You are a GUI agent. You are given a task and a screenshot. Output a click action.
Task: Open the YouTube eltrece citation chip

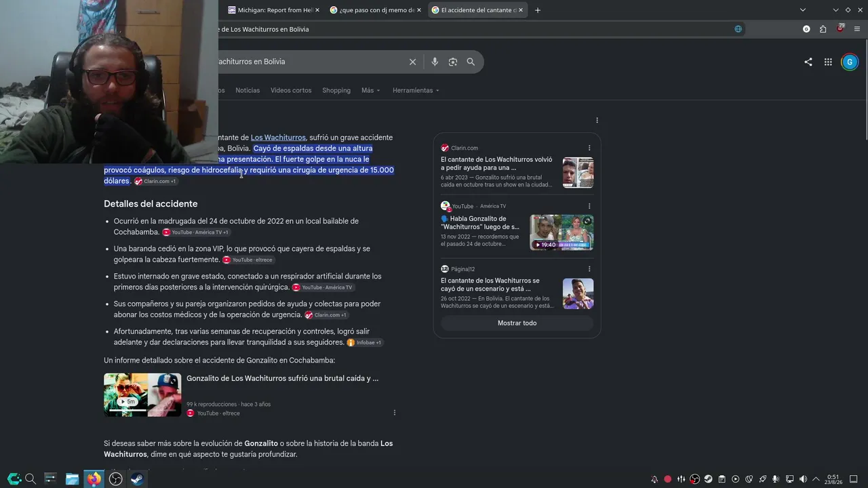(x=248, y=260)
